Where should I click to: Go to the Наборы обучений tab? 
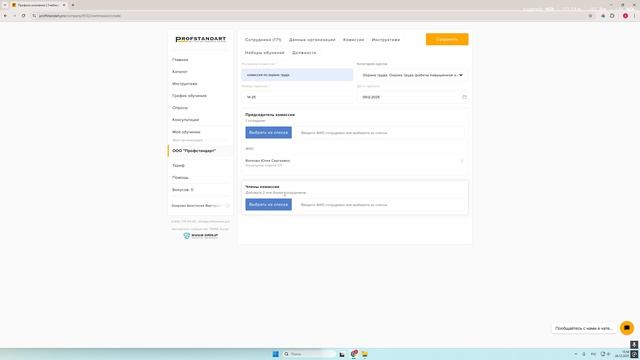(264, 53)
